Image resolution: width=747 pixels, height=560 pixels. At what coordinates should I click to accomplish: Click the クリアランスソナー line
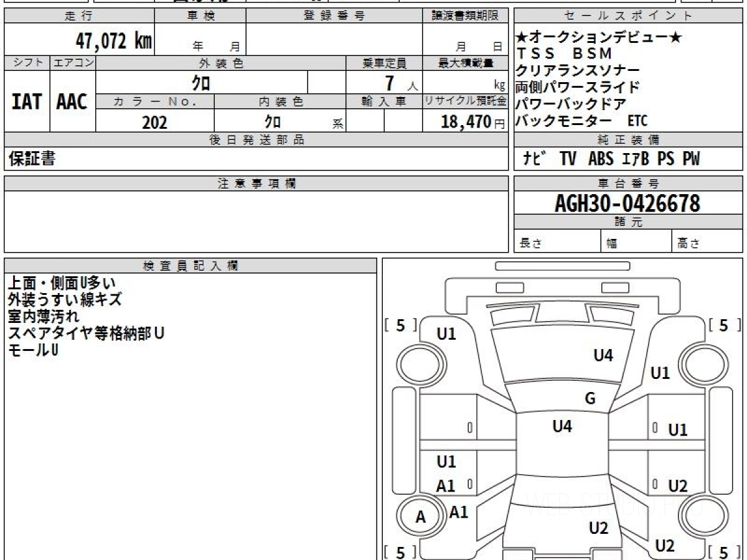pos(577,70)
